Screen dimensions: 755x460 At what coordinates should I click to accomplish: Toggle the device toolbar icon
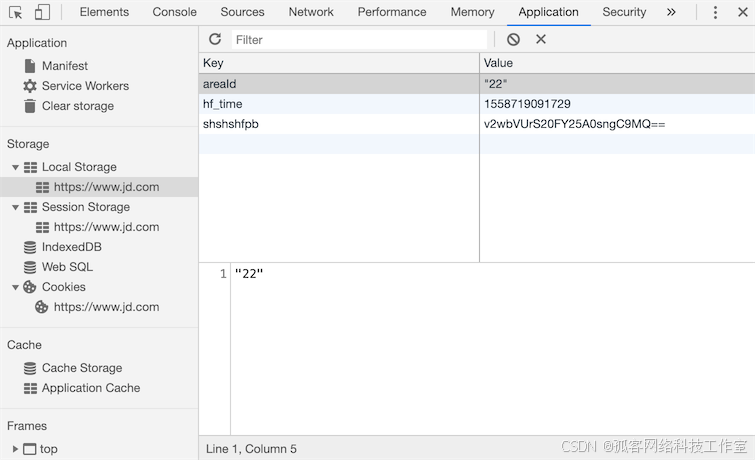42,12
